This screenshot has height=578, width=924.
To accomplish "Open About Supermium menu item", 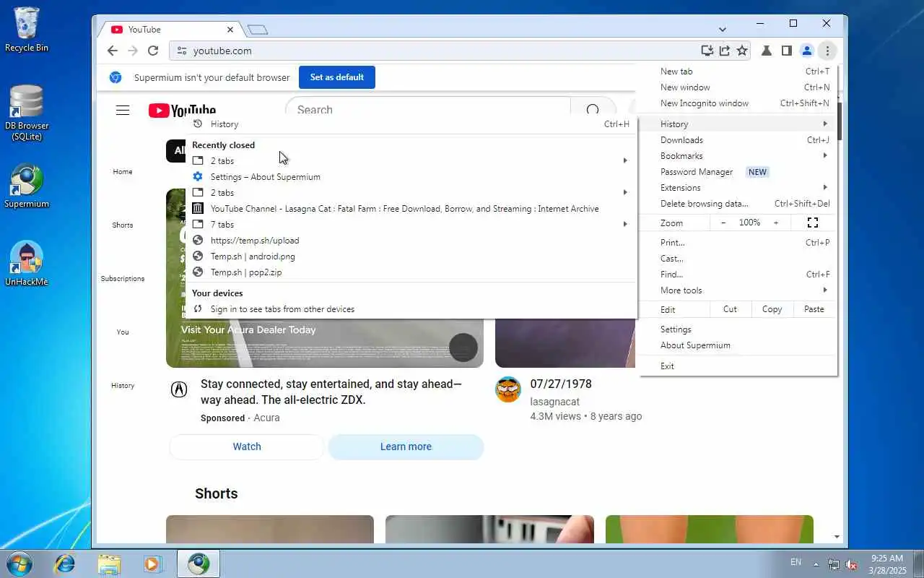I will point(738,345).
